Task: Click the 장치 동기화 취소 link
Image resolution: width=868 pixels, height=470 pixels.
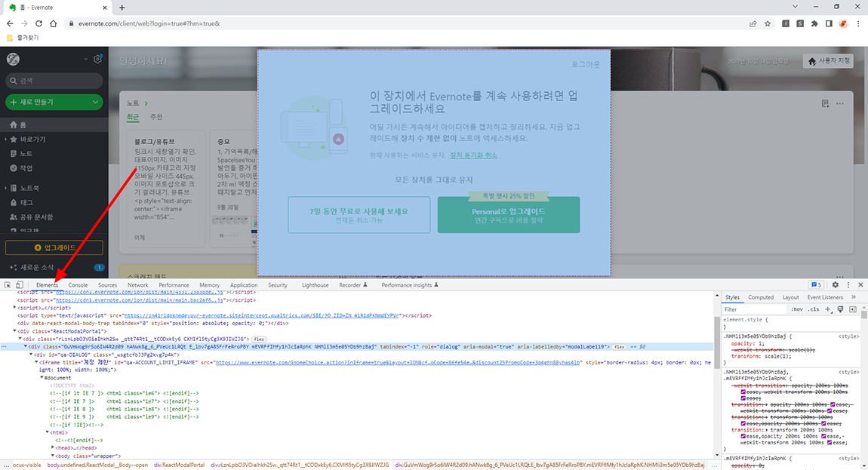Action: point(473,155)
